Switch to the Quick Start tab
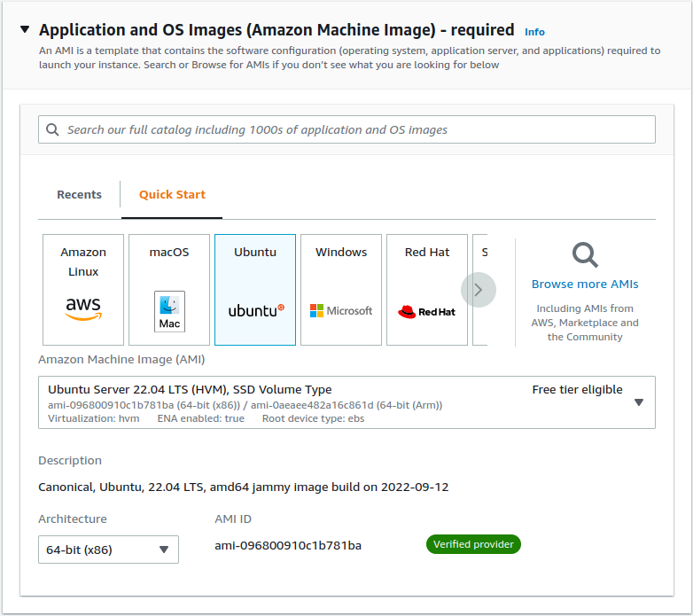The width and height of the screenshot is (693, 616). click(172, 194)
